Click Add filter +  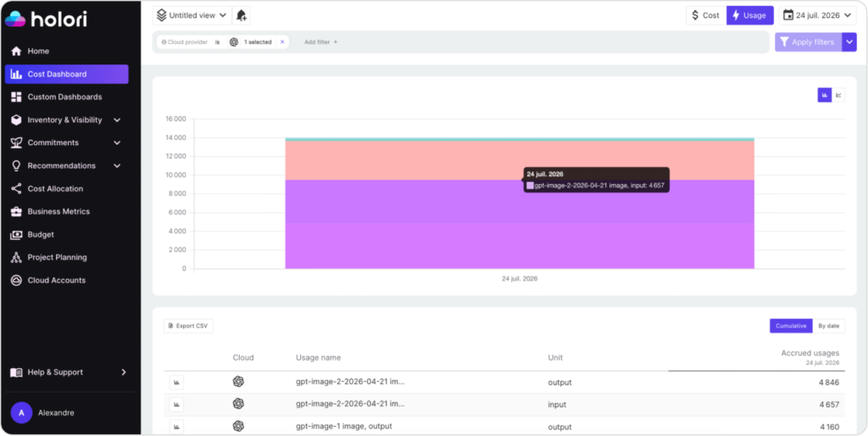pyautogui.click(x=321, y=42)
